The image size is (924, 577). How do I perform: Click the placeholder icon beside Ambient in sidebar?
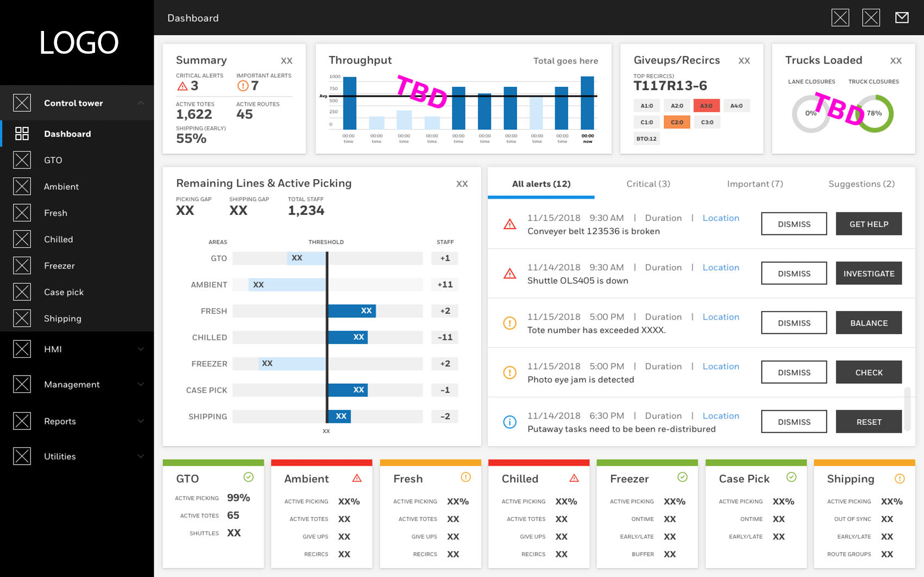click(x=22, y=186)
